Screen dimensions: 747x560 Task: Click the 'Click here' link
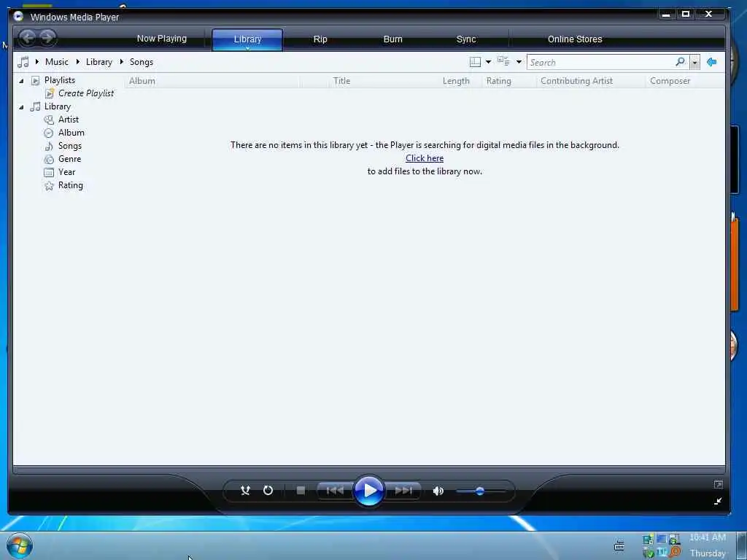click(x=425, y=158)
